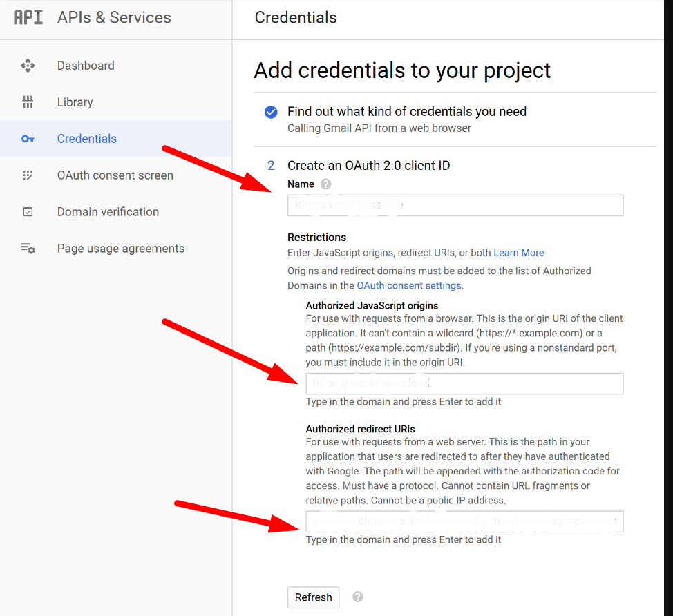Open the Library menu item
673x616 pixels.
[x=75, y=102]
